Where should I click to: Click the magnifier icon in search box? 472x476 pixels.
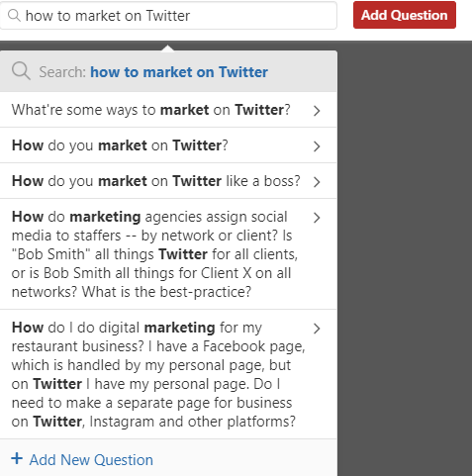(x=14, y=16)
